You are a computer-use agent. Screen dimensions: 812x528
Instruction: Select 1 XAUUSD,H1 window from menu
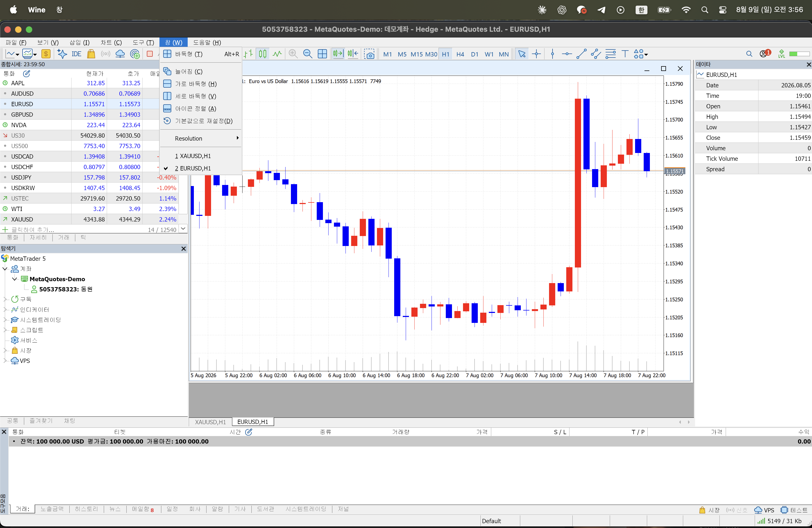tap(201, 156)
